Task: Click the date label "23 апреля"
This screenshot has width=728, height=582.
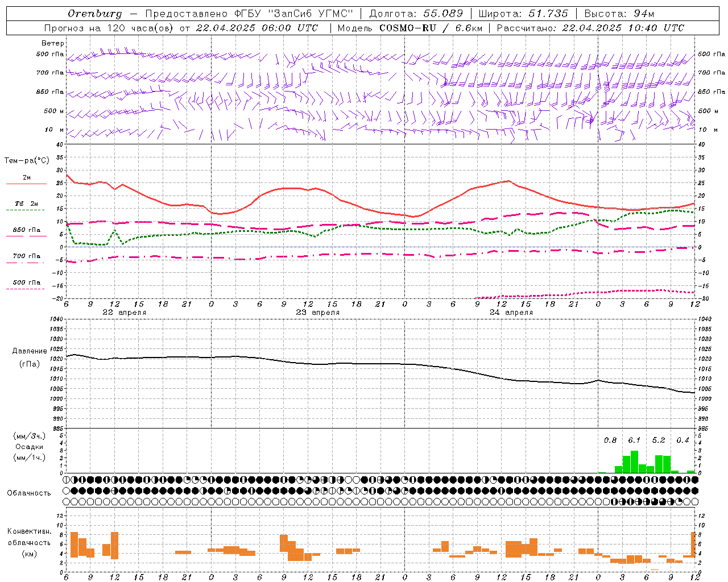Action: click(317, 313)
